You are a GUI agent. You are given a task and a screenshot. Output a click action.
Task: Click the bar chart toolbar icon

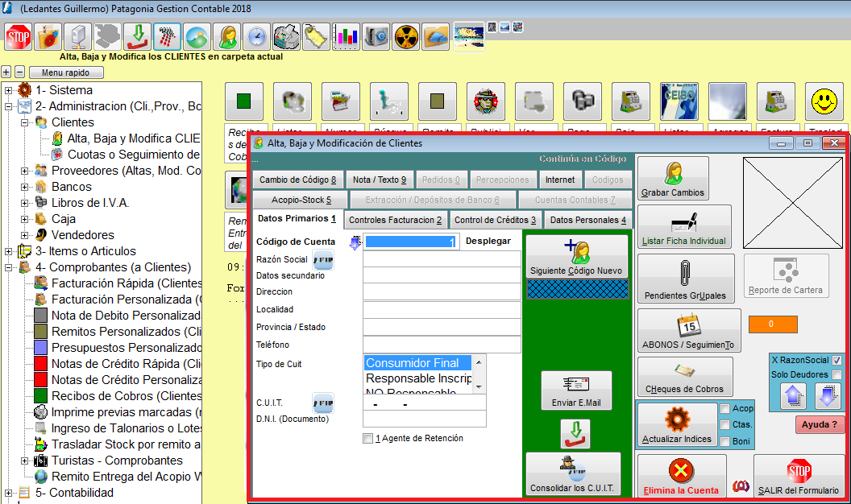[347, 37]
